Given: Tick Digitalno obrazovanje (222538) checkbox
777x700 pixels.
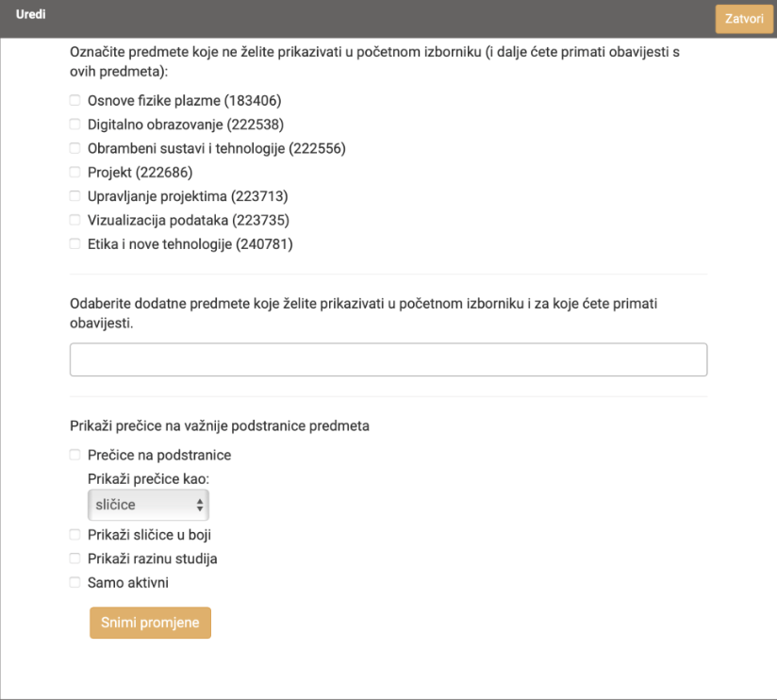Looking at the screenshot, I should pyautogui.click(x=74, y=125).
